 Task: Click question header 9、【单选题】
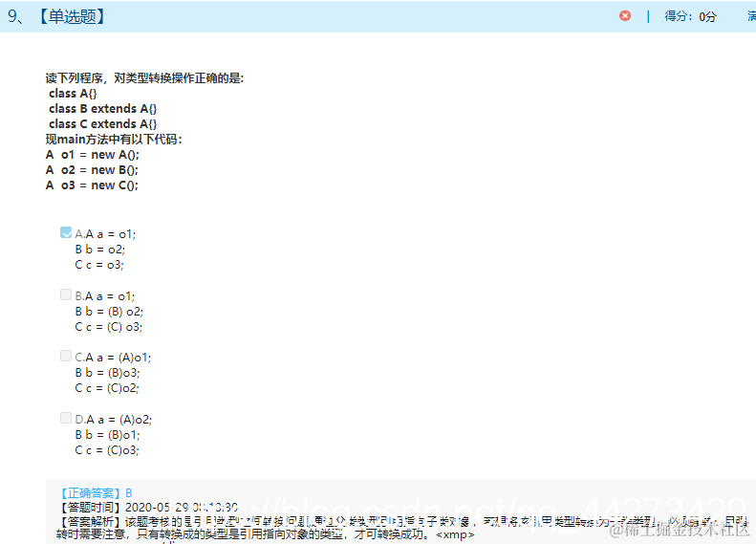click(56, 16)
